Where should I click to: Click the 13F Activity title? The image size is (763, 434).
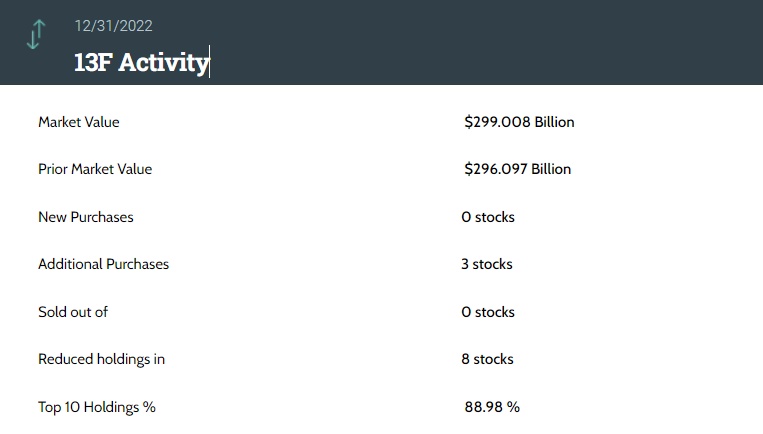[141, 62]
